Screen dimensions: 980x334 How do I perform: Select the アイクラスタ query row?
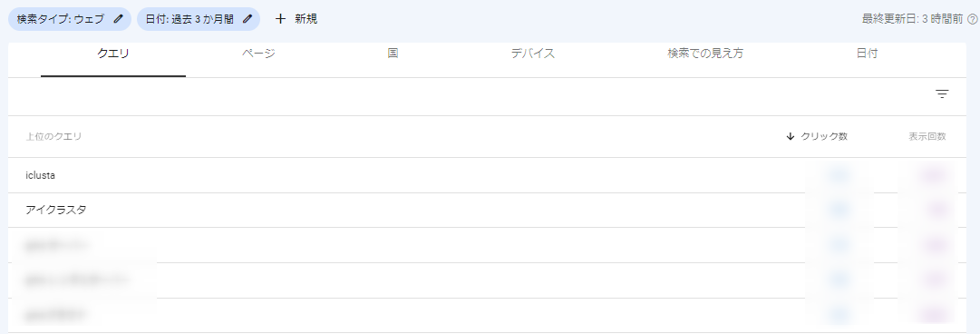coord(488,211)
